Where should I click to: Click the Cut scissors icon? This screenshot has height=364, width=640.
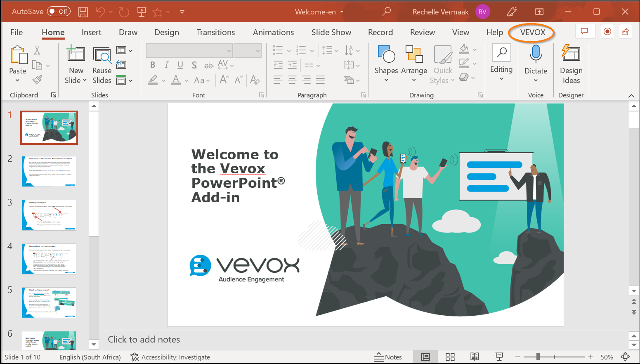pyautogui.click(x=37, y=51)
